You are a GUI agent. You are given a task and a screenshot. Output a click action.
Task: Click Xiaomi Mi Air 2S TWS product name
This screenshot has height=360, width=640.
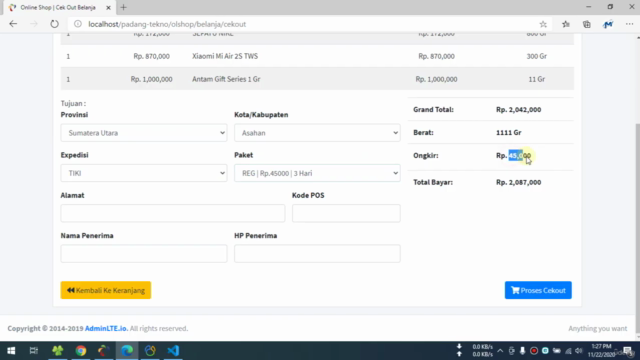pyautogui.click(x=225, y=56)
